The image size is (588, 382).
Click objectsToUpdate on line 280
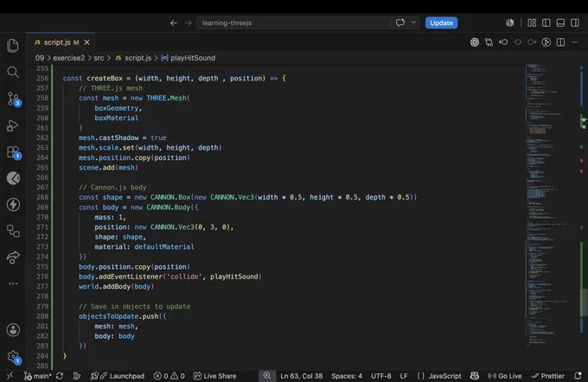pos(108,316)
